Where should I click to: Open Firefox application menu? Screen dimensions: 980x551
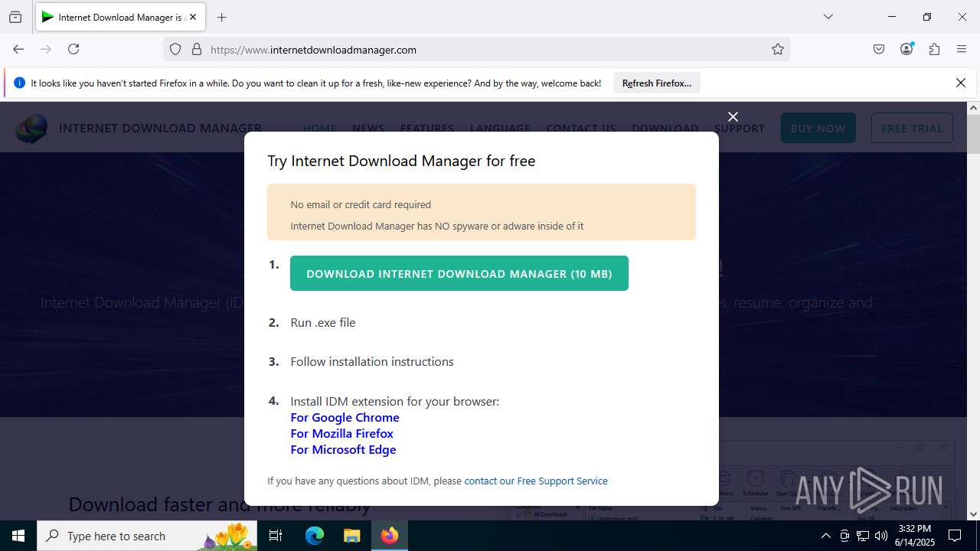[962, 49]
